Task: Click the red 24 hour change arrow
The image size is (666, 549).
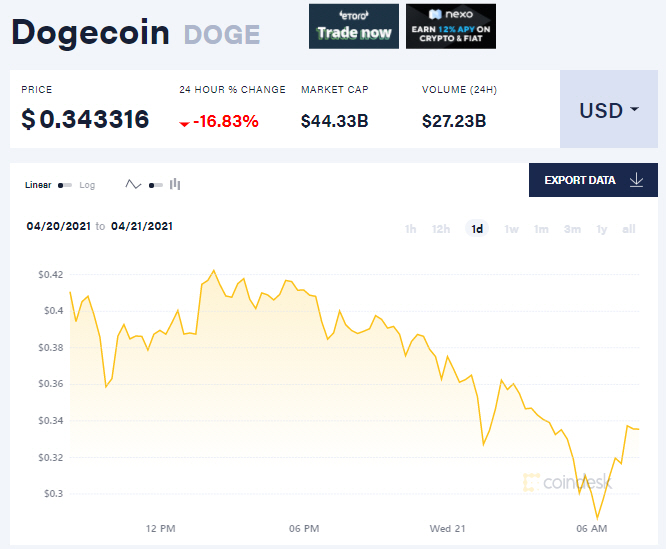Action: tap(184, 123)
